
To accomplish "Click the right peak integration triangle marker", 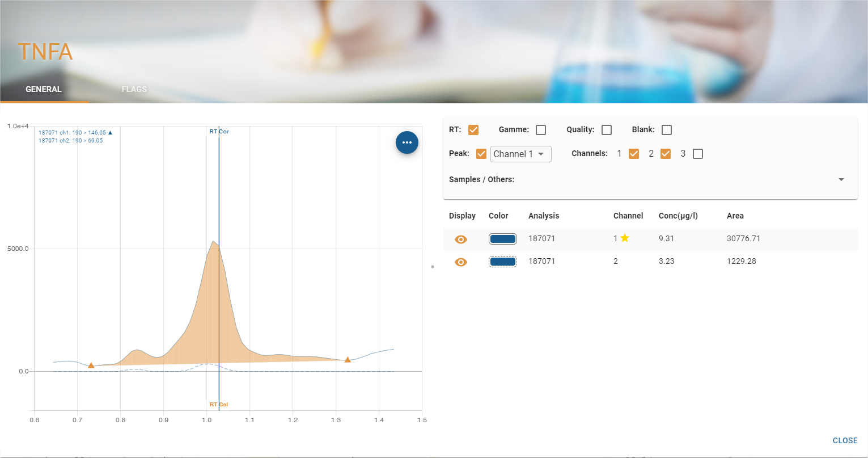I will pos(348,359).
